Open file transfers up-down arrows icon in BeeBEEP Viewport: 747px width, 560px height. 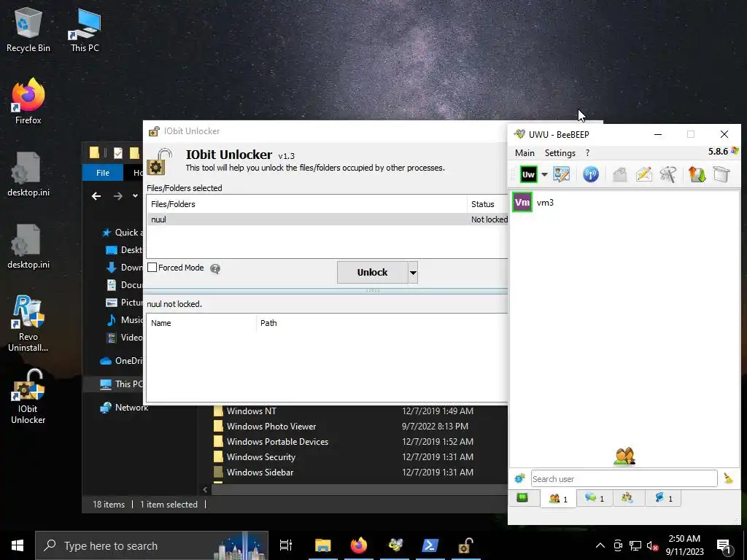pos(697,174)
